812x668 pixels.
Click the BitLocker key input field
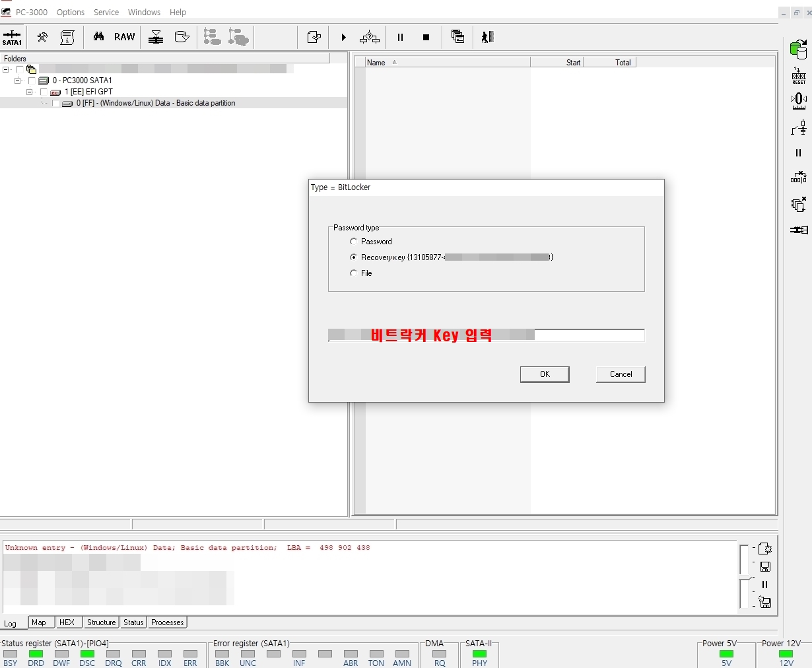pyautogui.click(x=487, y=335)
